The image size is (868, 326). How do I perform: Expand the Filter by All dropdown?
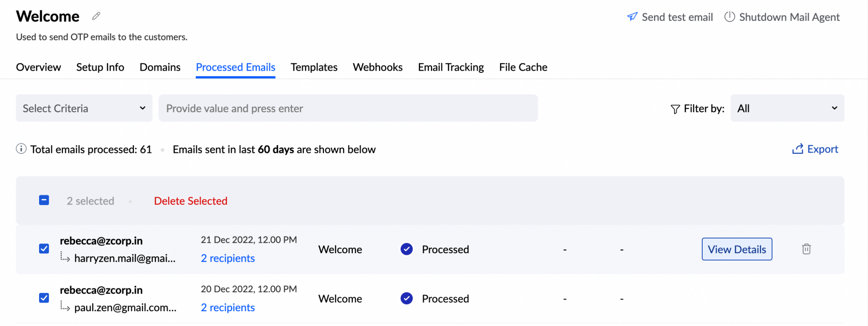click(x=787, y=108)
